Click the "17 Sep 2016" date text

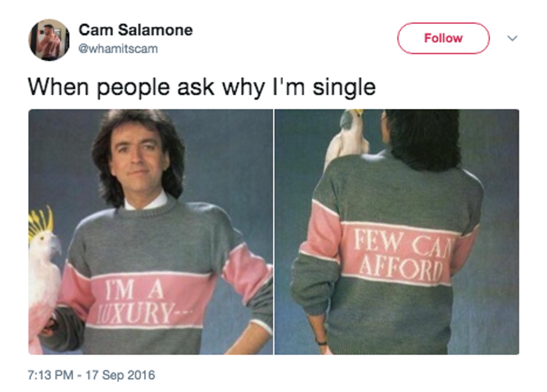(120, 375)
